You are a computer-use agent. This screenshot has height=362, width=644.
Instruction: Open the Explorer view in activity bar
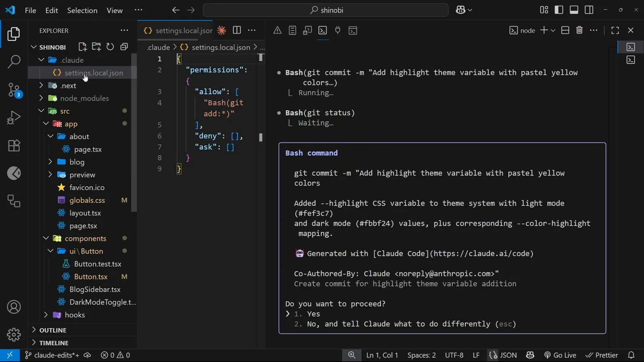coord(14,34)
